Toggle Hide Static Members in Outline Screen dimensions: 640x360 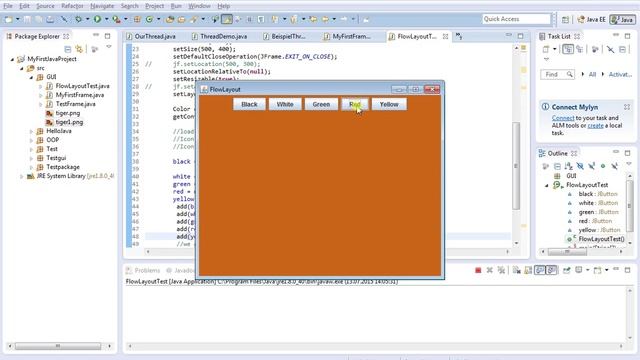coord(591,166)
